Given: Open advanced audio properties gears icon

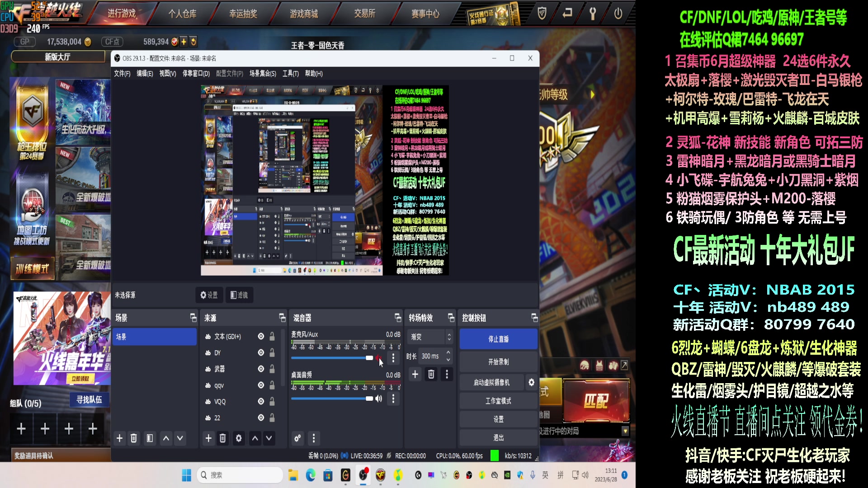Looking at the screenshot, I should click(297, 438).
